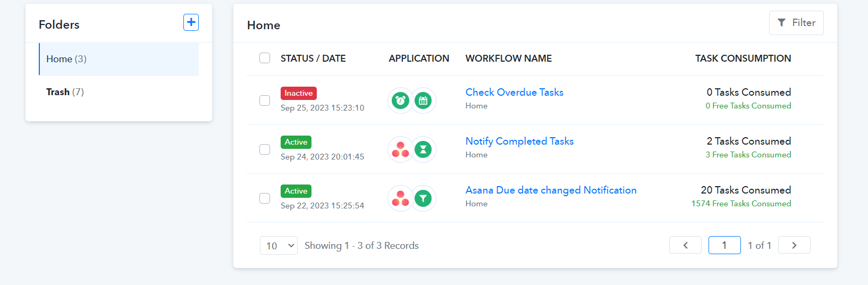Click the Folders panel heading

point(59,24)
